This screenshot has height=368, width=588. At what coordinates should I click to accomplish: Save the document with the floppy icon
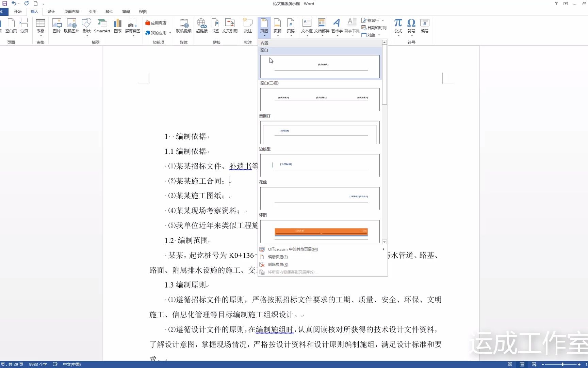point(5,3)
